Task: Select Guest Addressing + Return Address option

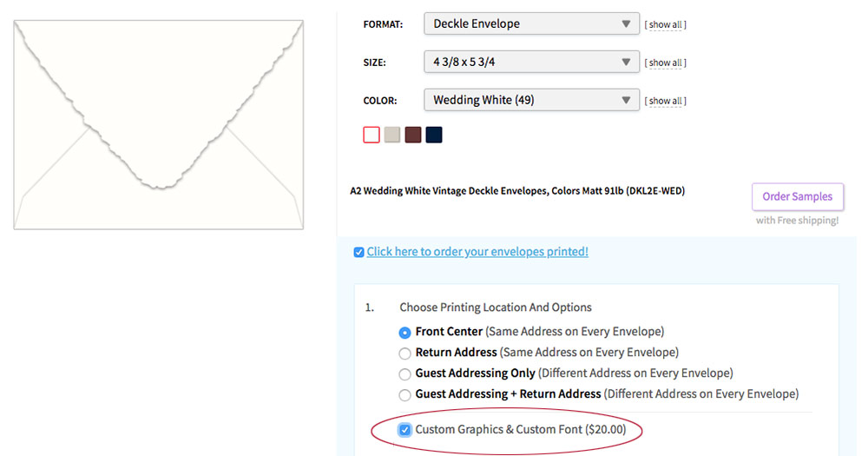Action: pyautogui.click(x=404, y=395)
